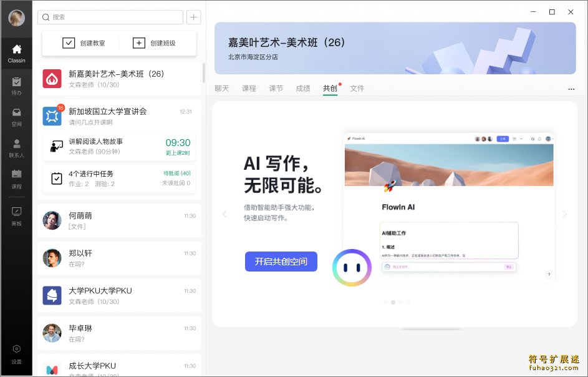Click the 未读批阅 0 text
The image size is (588, 377).
pyautogui.click(x=176, y=184)
